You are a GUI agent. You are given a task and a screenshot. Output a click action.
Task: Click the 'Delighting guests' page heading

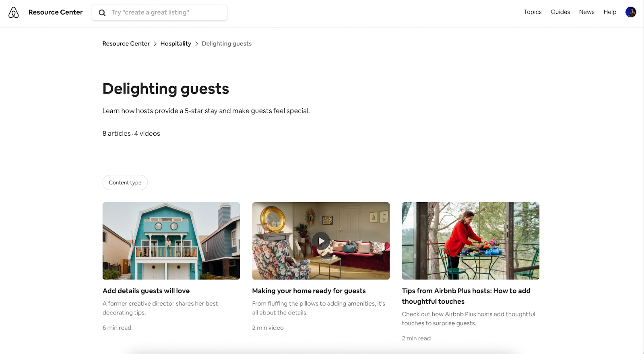tap(165, 89)
